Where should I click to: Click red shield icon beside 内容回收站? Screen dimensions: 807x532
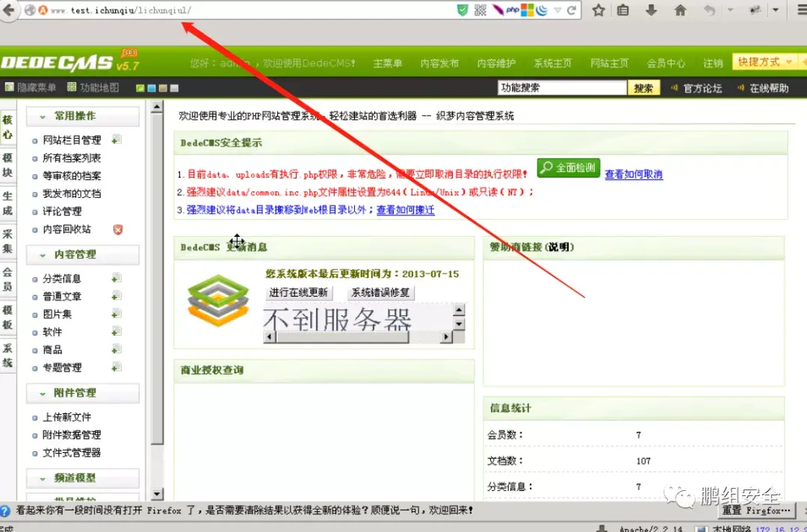(x=118, y=229)
